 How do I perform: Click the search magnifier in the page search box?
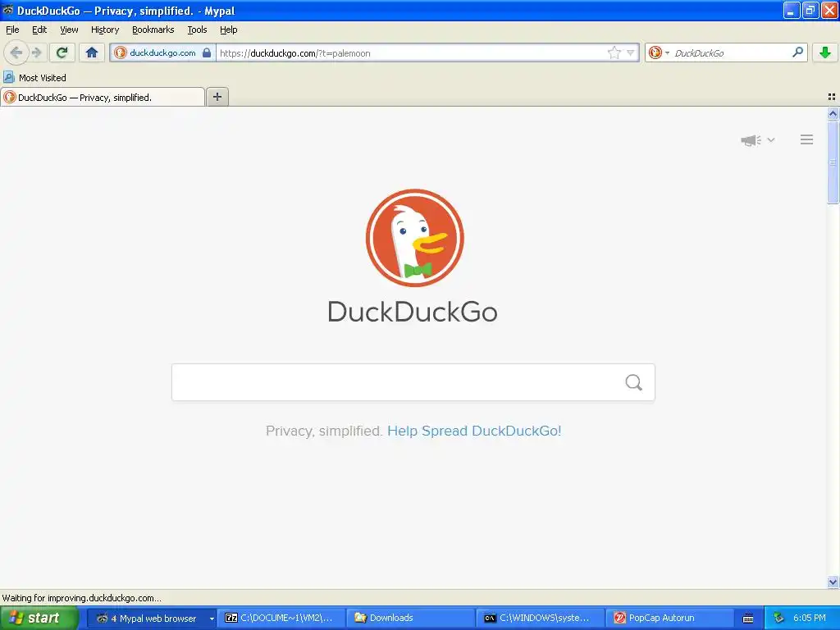coord(633,382)
